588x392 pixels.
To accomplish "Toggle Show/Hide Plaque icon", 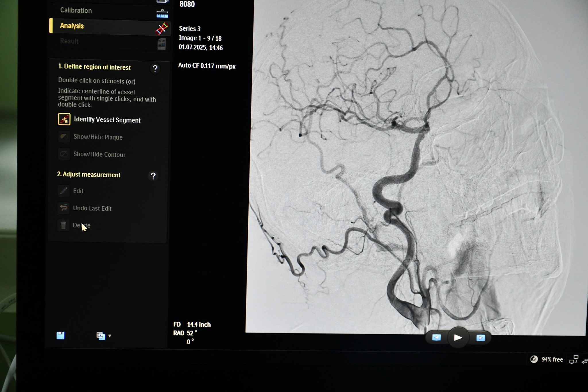I will pyautogui.click(x=64, y=137).
